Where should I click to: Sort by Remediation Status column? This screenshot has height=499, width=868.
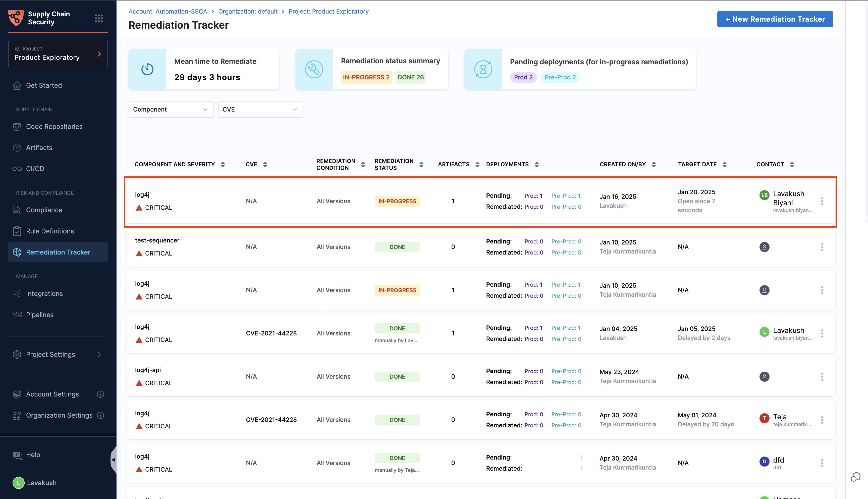click(421, 165)
